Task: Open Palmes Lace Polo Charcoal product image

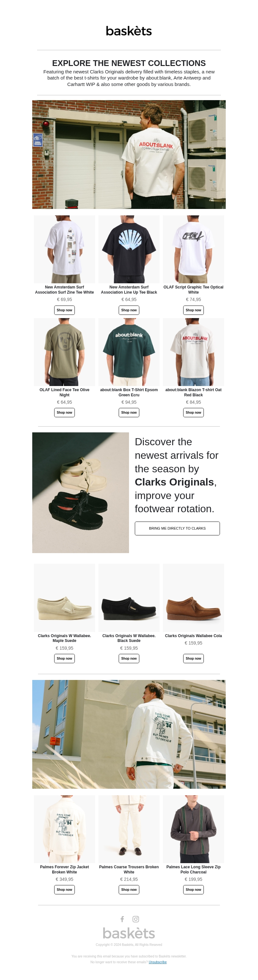Action: click(x=193, y=829)
